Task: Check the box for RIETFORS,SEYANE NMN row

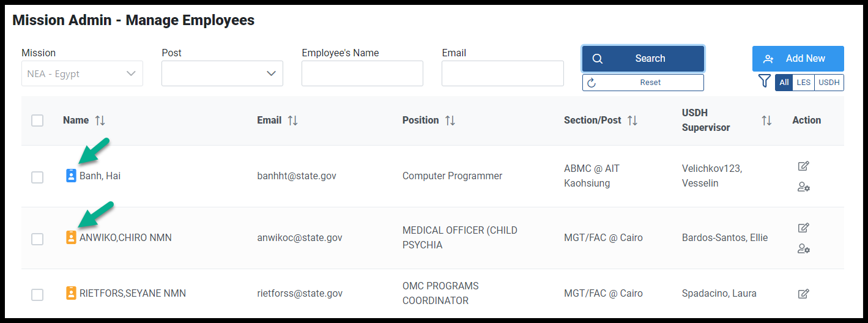Action: click(37, 295)
